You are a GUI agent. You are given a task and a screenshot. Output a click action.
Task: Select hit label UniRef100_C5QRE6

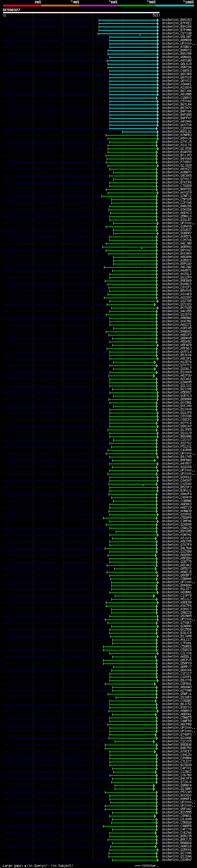click(177, 646)
